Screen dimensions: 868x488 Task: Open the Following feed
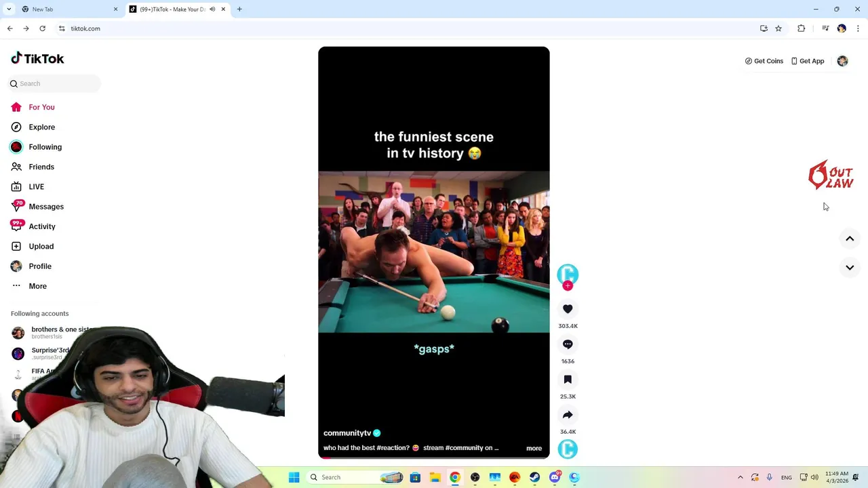36,147
